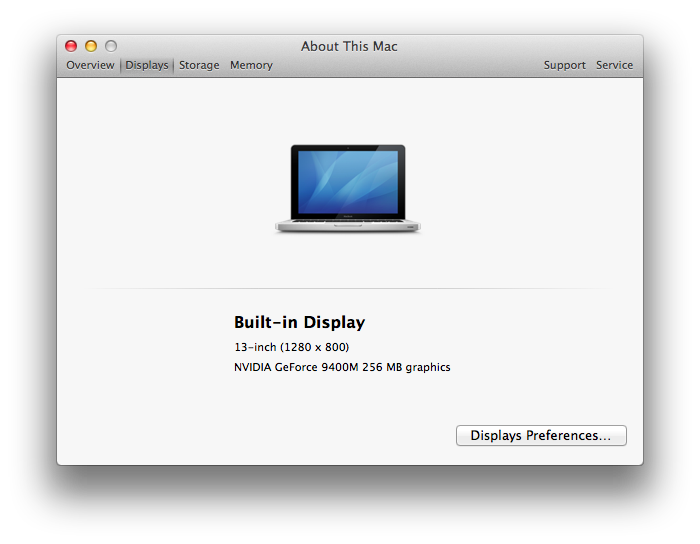Select the Built-in Display heading
This screenshot has width=700, height=544.
(x=300, y=322)
